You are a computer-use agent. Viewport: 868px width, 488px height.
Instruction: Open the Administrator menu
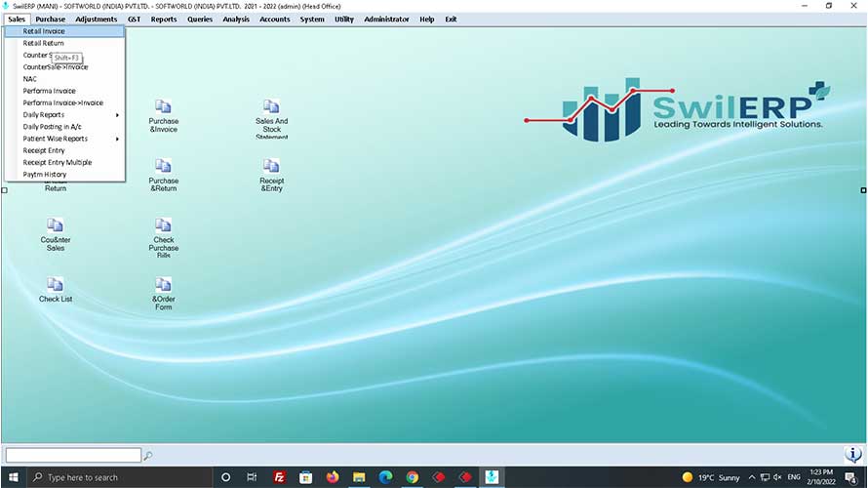coord(386,19)
